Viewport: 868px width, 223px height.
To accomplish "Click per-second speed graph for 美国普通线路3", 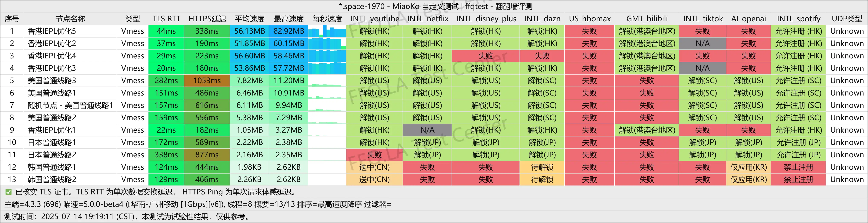I will 327,81.
